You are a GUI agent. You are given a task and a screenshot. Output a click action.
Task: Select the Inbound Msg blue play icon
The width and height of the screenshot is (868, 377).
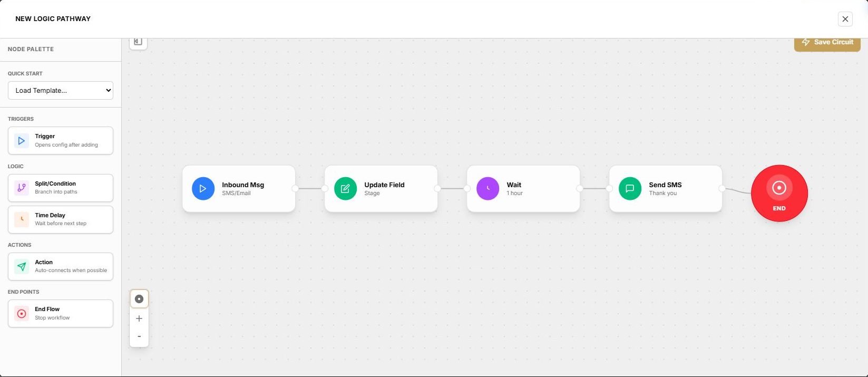203,189
